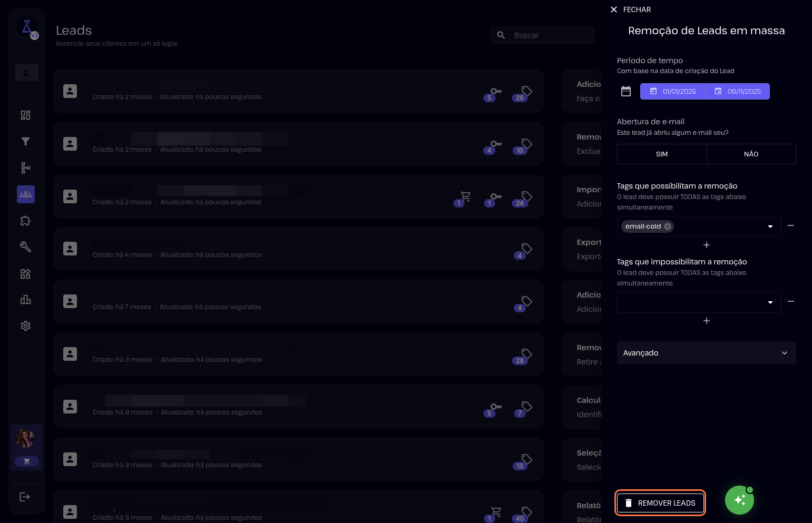Image resolution: width=812 pixels, height=523 pixels.
Task: Select SIM for e-mail opening
Action: pos(661,154)
